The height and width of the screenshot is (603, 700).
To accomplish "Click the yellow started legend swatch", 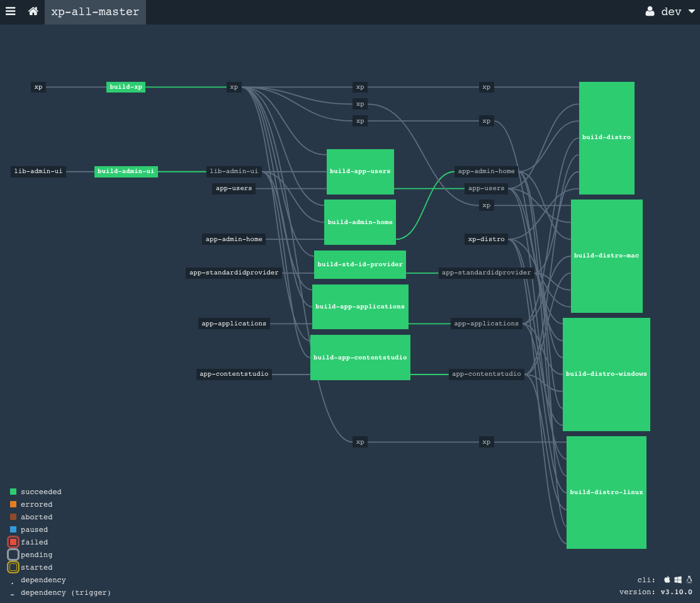I will (13, 567).
